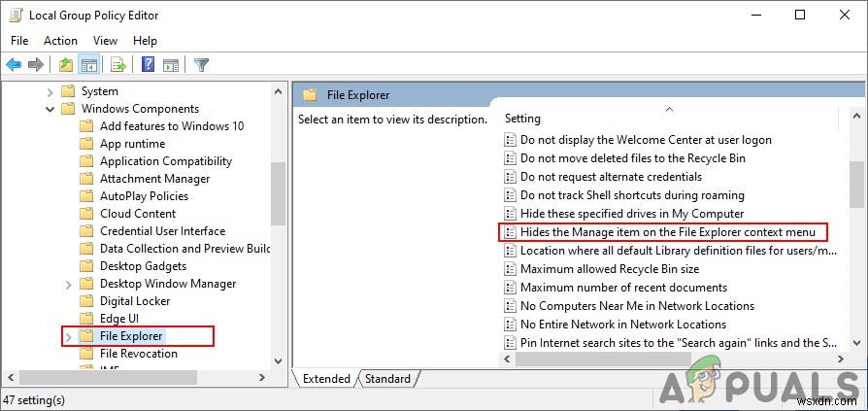868x411 pixels.
Task: Collapse the Windows Components node
Action: (x=50, y=109)
